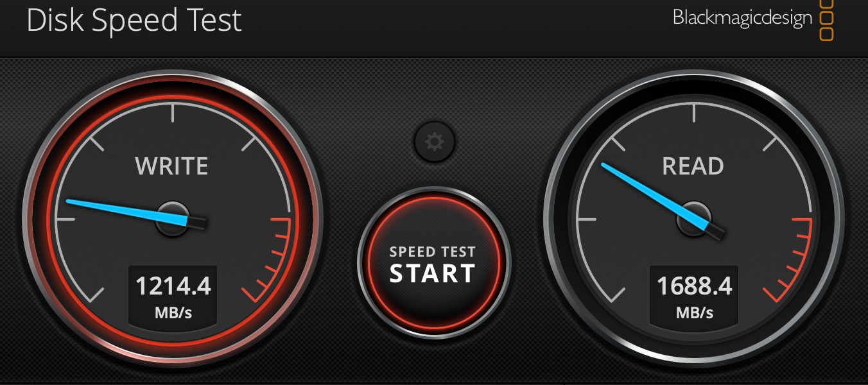Select the WRITE speed readout 1214.4
Image resolution: width=868 pixels, height=385 pixels.
click(x=173, y=286)
